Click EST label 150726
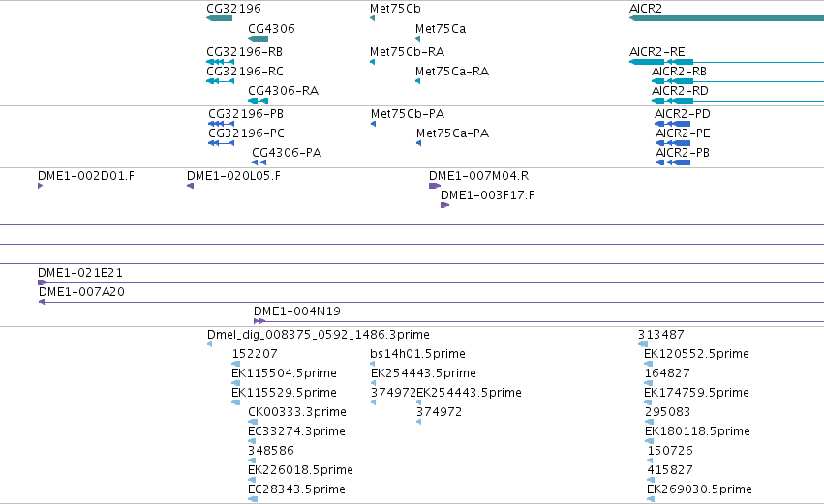This screenshot has height=504, width=824. 670,451
